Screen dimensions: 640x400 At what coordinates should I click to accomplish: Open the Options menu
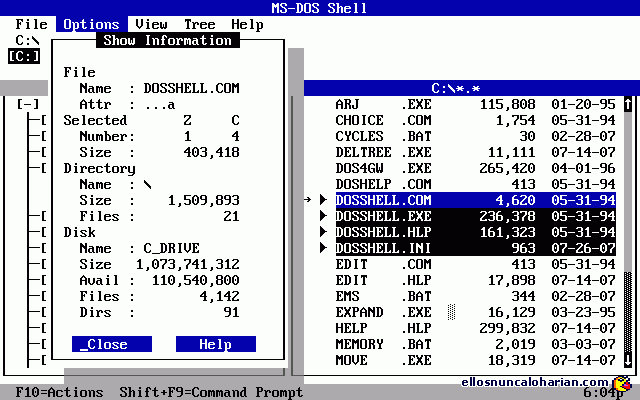91,24
